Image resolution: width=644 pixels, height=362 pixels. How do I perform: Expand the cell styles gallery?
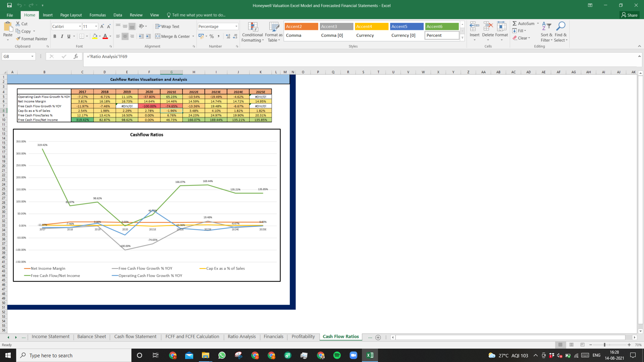(462, 38)
